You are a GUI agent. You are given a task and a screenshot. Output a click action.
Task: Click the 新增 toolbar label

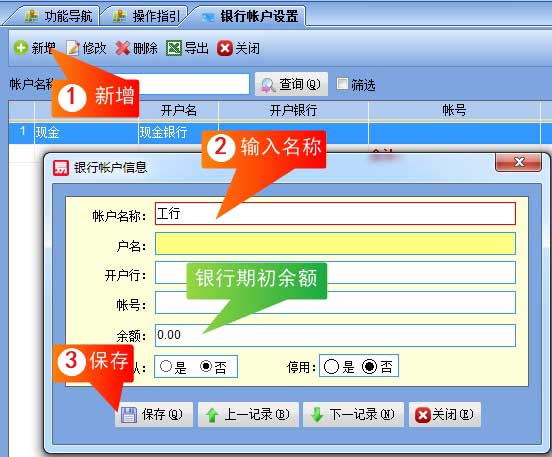43,48
